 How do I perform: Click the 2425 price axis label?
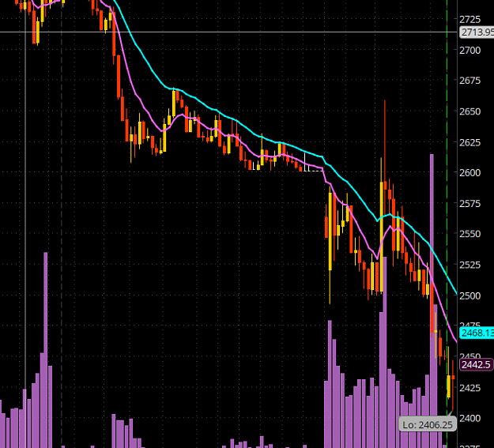[469, 387]
